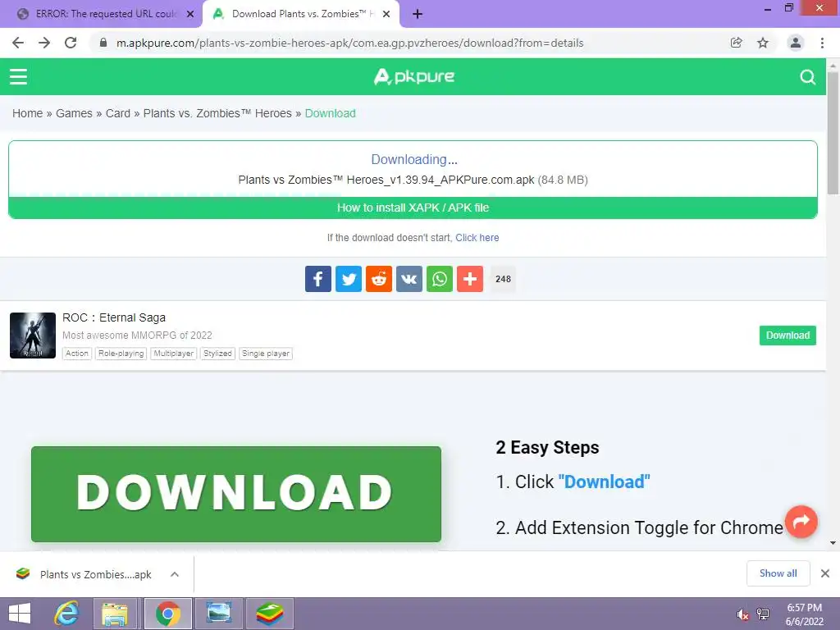Click the large green DOWNLOAD banner
840x630 pixels.
click(236, 494)
